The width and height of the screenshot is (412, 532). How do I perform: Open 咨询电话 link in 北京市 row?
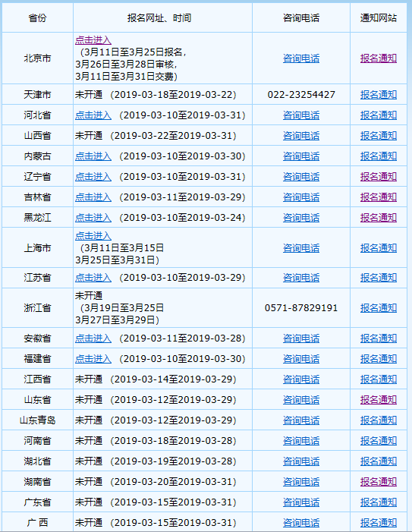(x=301, y=58)
